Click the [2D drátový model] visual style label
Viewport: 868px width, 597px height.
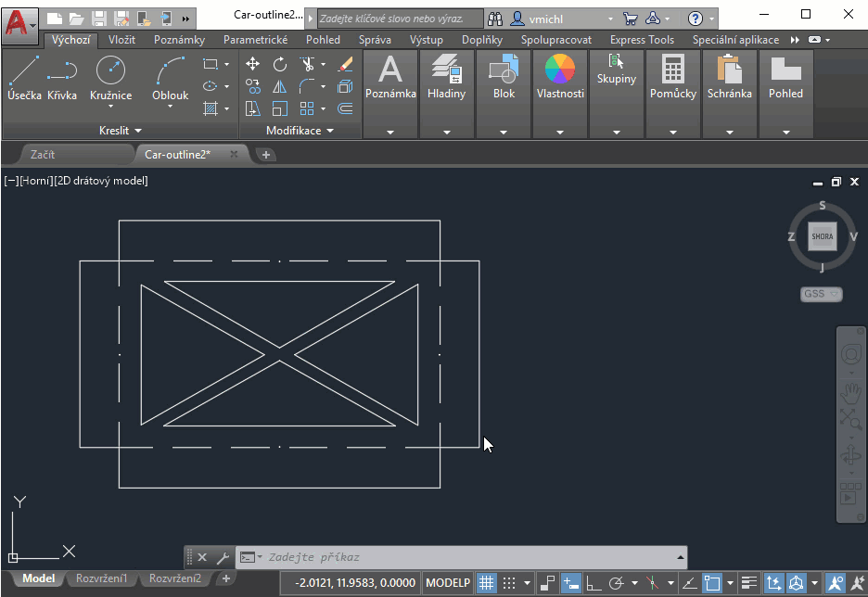tap(101, 181)
